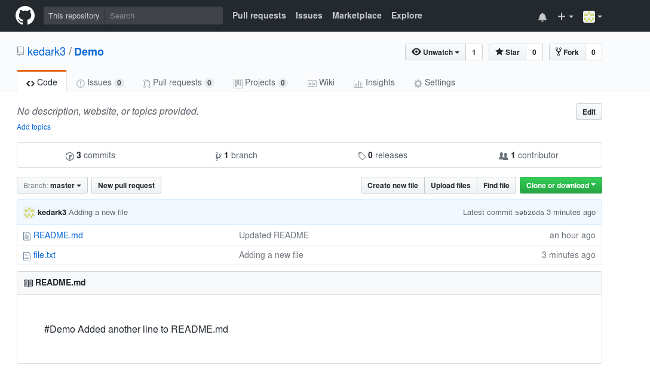Click the Create new file button
Image resolution: width=650 pixels, height=387 pixels.
[393, 186]
